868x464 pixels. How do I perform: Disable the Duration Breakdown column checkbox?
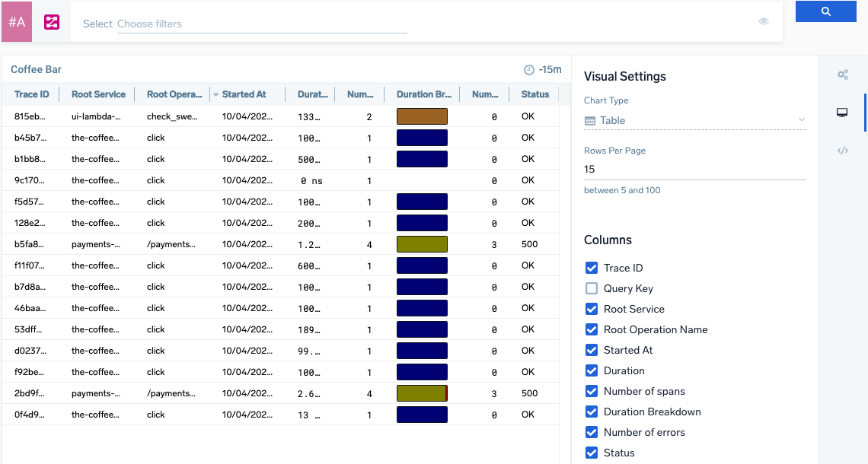click(592, 412)
